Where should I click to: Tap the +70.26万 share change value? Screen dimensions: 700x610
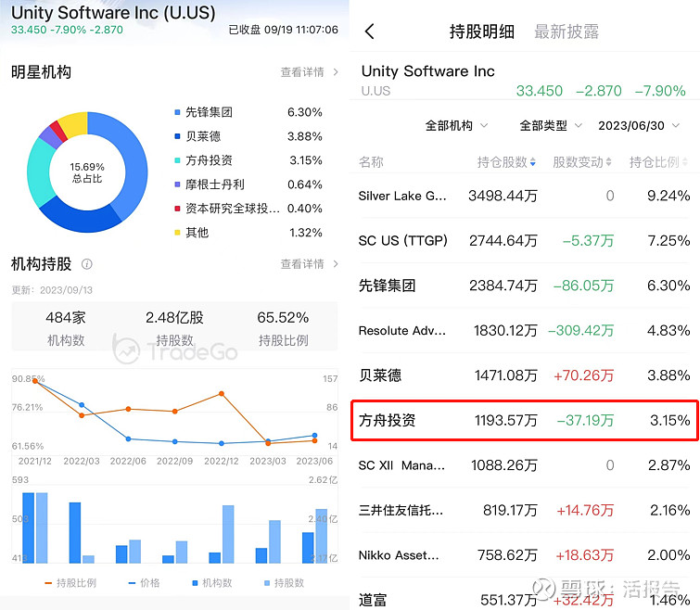point(583,375)
